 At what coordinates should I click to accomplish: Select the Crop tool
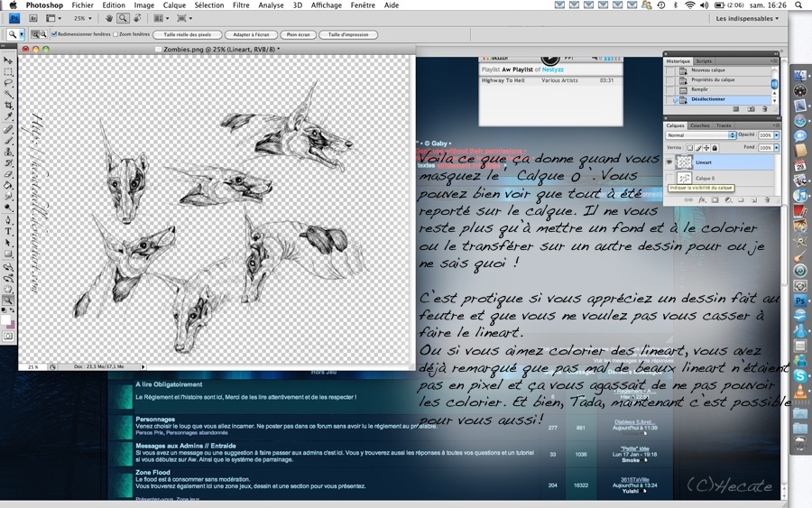[8, 106]
